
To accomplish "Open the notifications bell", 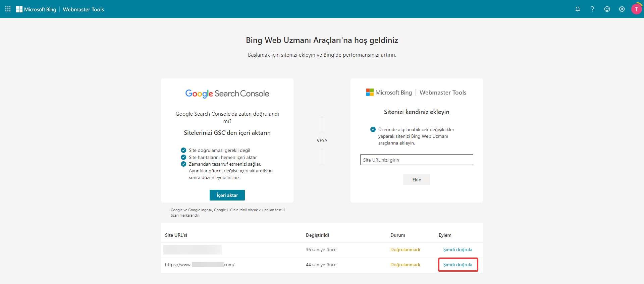I will coord(578,9).
